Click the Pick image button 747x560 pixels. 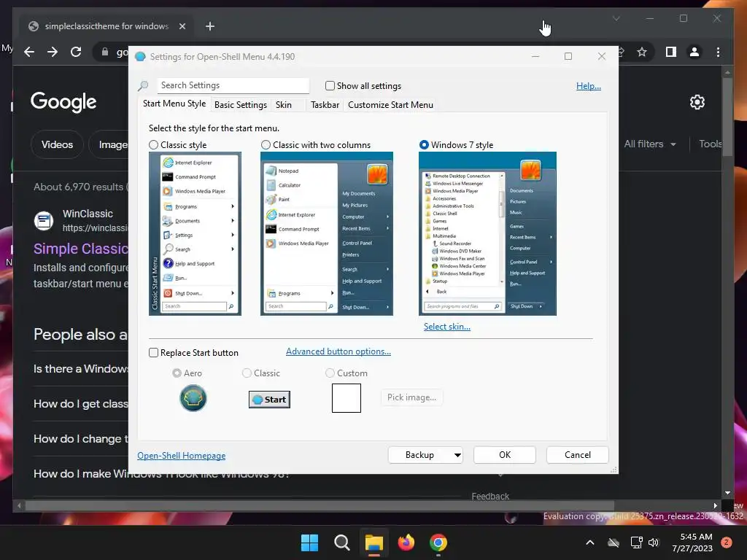[x=411, y=397]
